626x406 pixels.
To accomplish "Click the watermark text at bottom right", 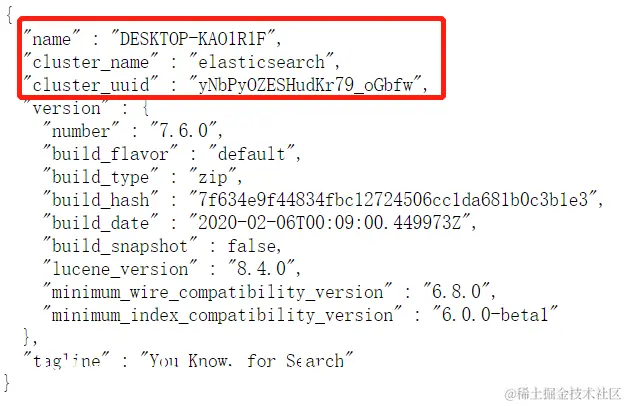I will point(563,394).
